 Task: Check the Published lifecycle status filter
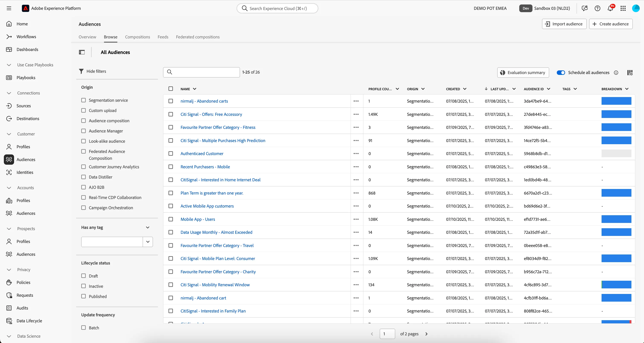84,296
